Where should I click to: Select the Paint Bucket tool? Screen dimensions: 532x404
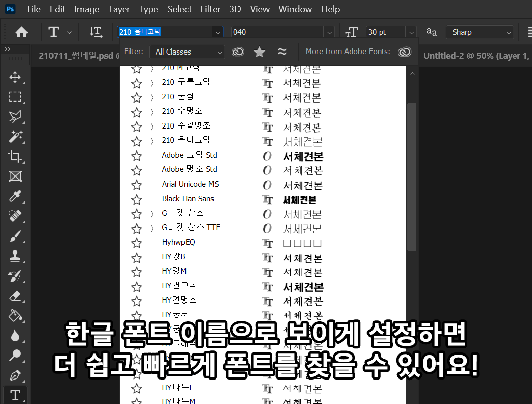[15, 315]
